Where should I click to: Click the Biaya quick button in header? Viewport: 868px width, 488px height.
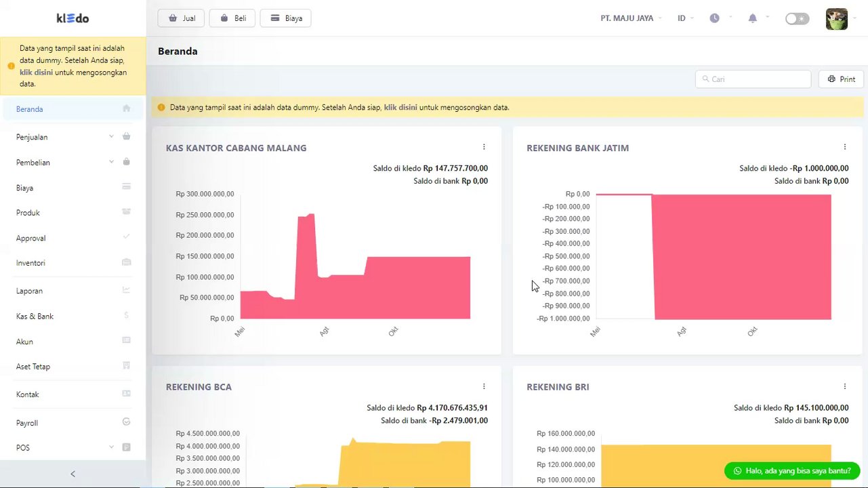coord(286,18)
